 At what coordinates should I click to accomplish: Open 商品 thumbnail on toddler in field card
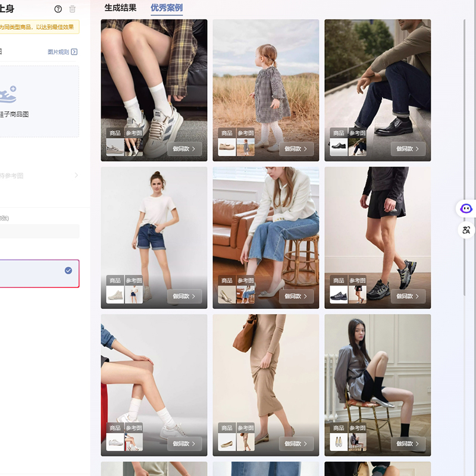(227, 147)
